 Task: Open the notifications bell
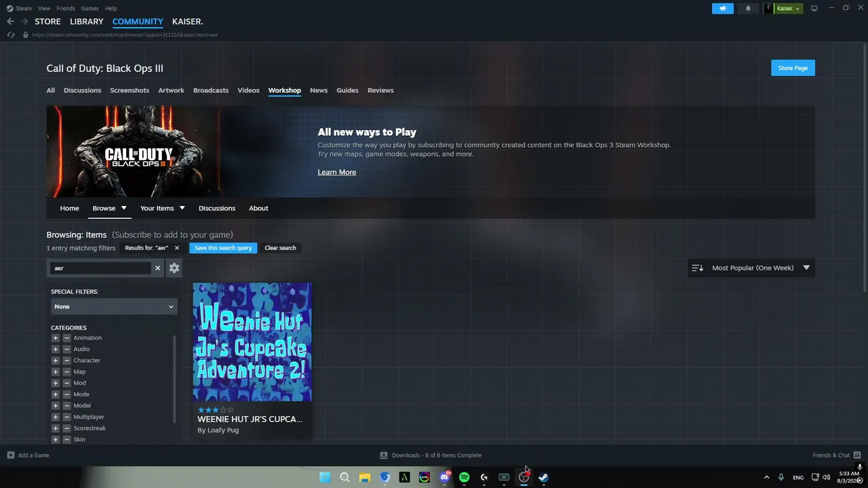[748, 8]
